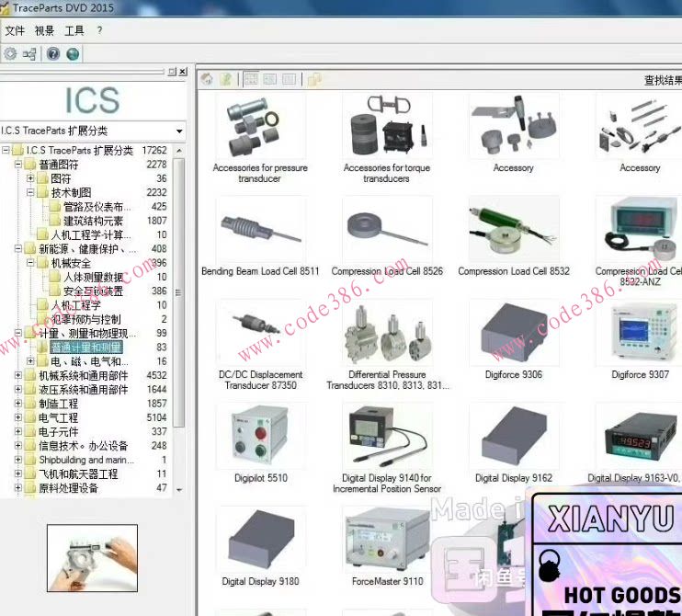Image resolution: width=682 pixels, height=616 pixels.
Task: Expand the 电气工程 tree node
Action: coord(18,417)
